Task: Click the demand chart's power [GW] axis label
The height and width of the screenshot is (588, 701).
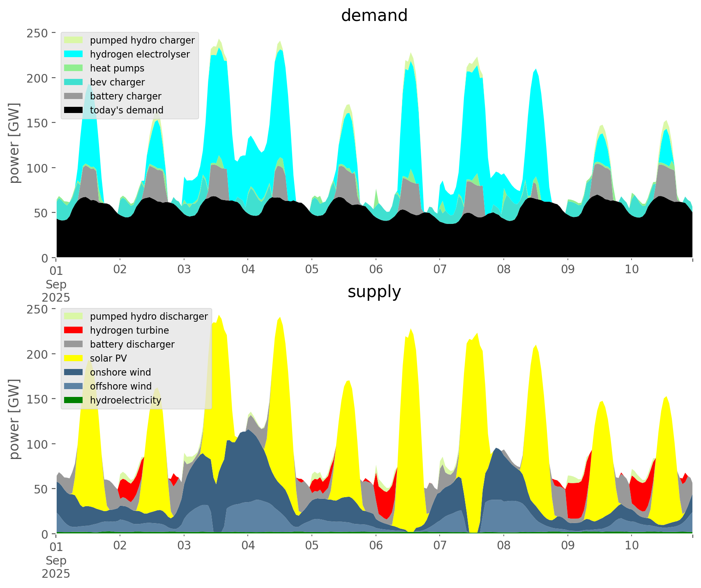Action: (x=14, y=143)
